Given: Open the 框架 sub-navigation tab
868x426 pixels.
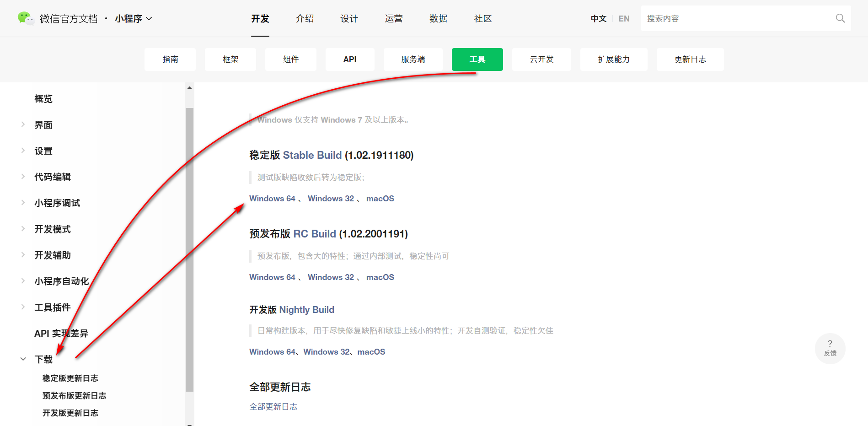Looking at the screenshot, I should point(230,59).
